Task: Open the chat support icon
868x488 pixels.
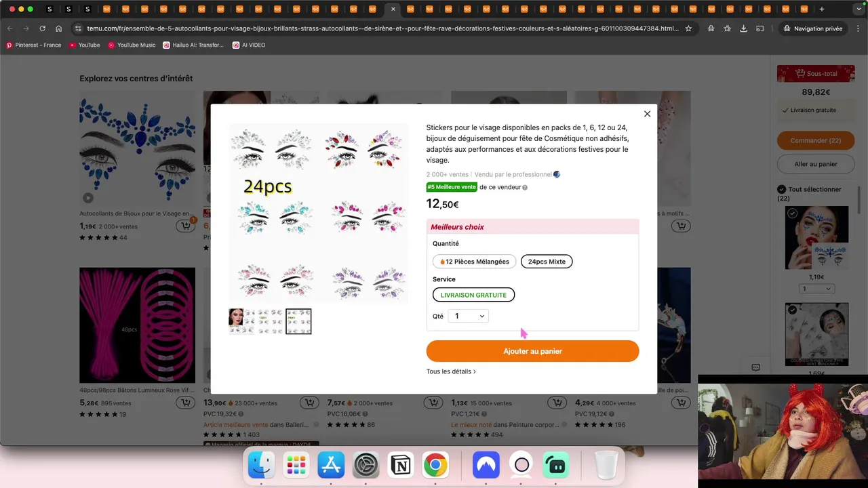Action: click(x=755, y=367)
